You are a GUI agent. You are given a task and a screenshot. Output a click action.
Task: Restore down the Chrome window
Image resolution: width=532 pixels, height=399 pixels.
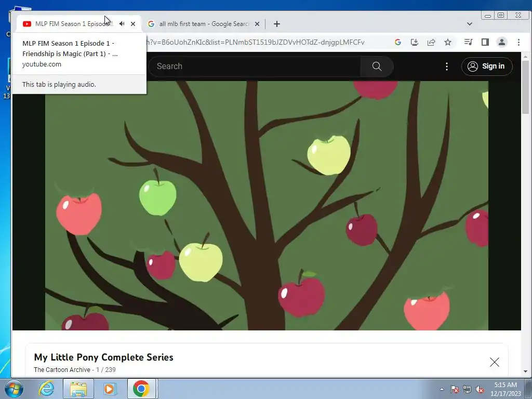tap(501, 15)
